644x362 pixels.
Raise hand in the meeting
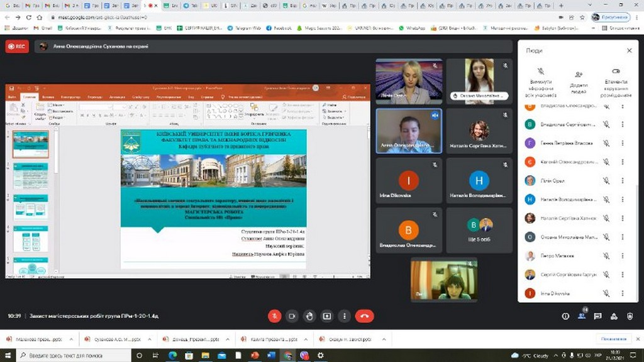point(309,316)
